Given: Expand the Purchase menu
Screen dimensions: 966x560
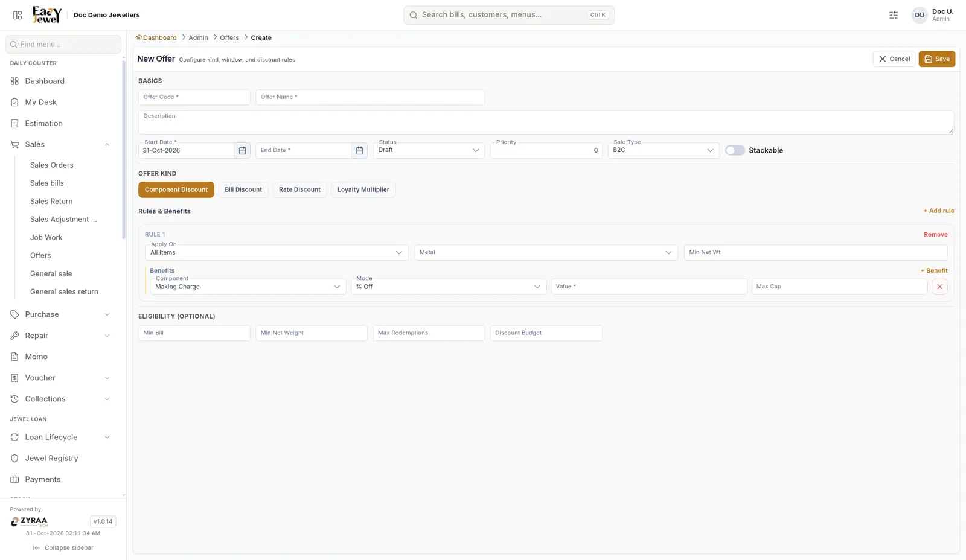Looking at the screenshot, I should click(60, 314).
